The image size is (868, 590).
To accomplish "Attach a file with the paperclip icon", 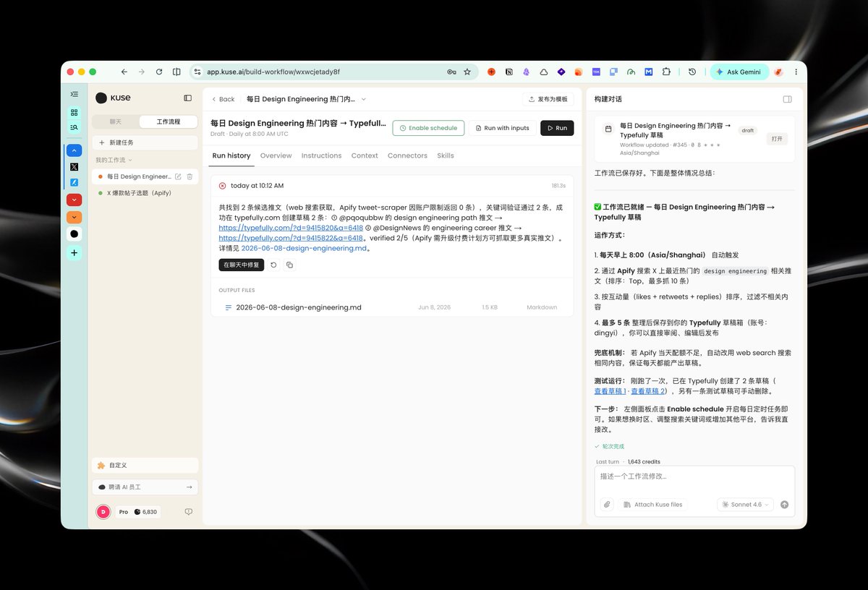I will [607, 505].
